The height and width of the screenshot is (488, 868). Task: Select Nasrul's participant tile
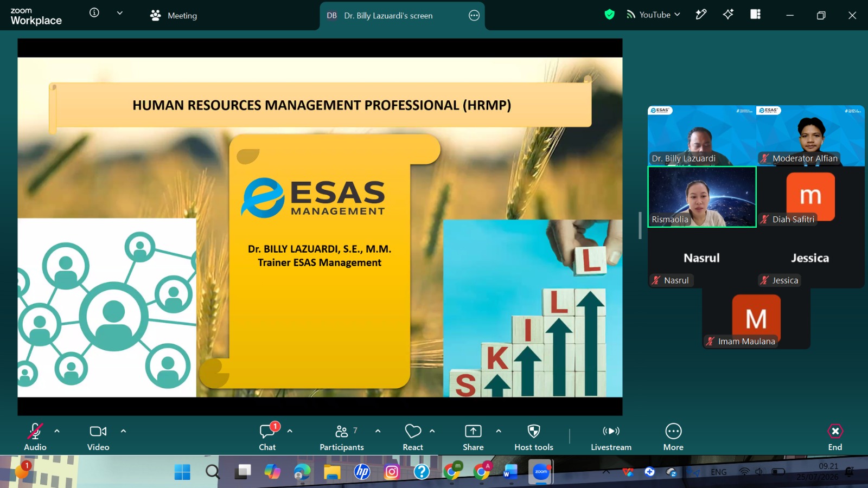[x=702, y=258]
